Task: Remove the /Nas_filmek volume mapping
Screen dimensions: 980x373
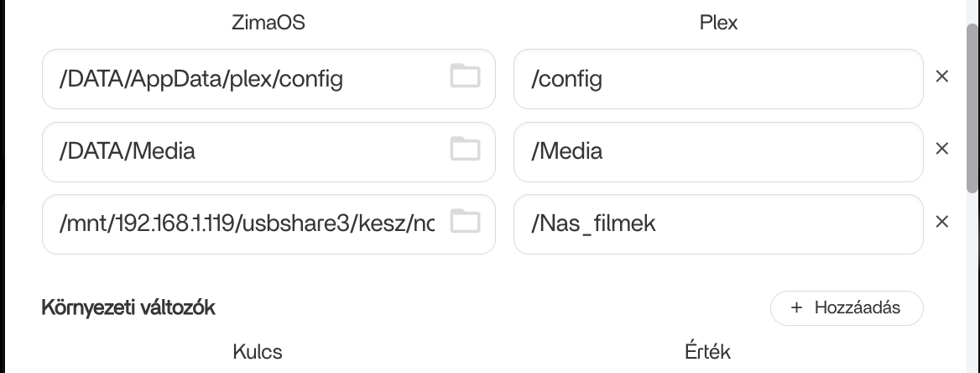Action: 941,222
